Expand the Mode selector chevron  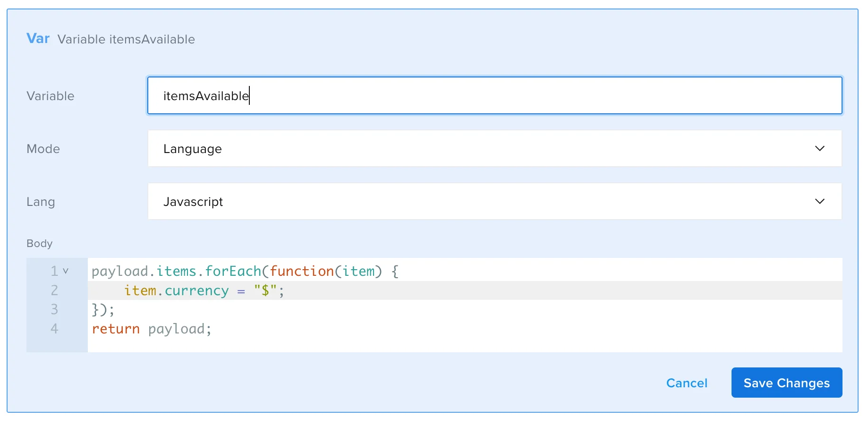[820, 148]
